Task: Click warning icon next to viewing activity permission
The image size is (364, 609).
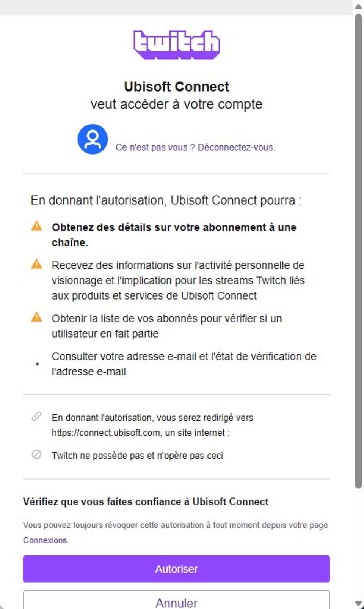Action: (36, 264)
